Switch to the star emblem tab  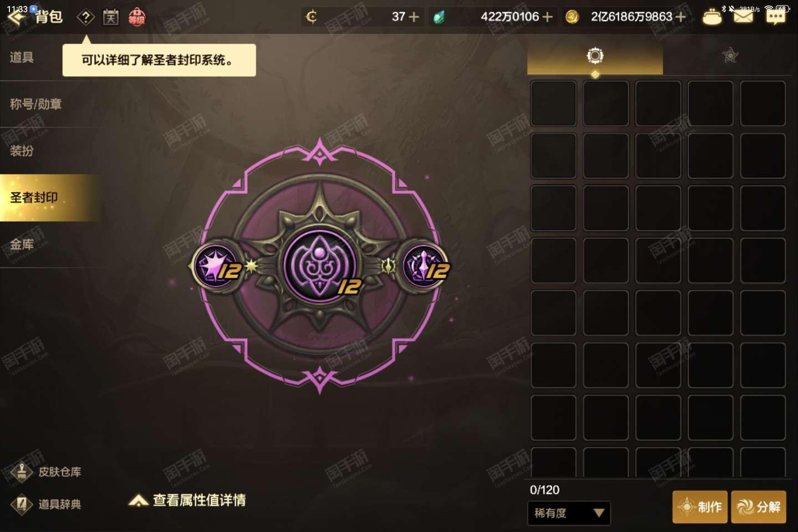click(730, 55)
